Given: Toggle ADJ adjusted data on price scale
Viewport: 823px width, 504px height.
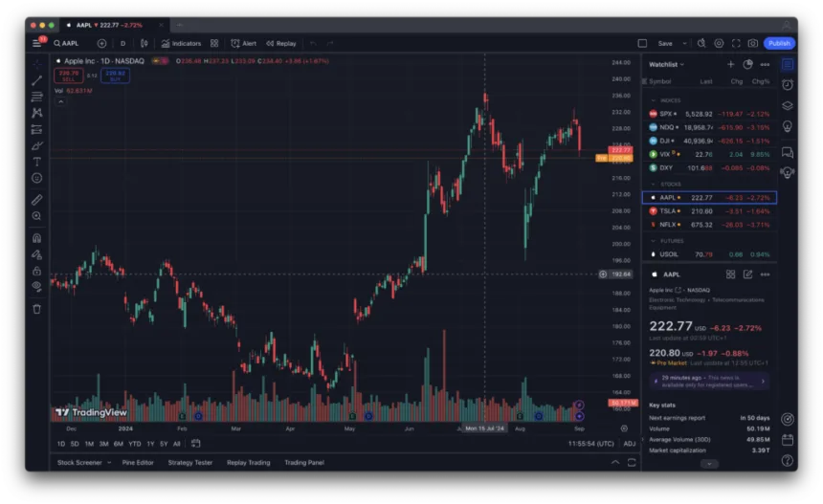Looking at the screenshot, I should 629,444.
